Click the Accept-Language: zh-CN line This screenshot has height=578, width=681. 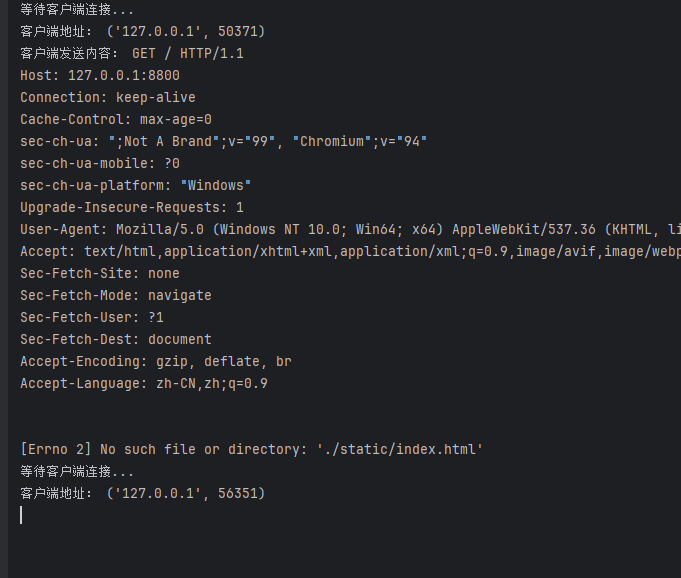[x=144, y=383]
